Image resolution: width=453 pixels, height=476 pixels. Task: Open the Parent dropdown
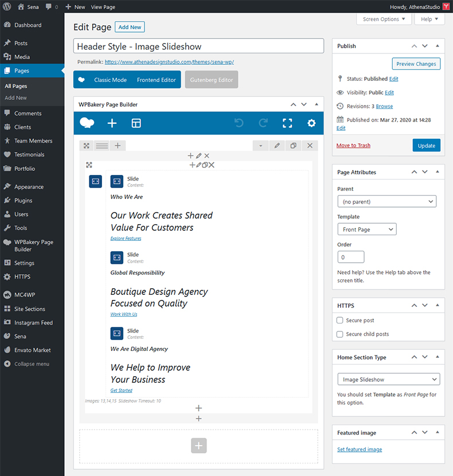tap(387, 201)
